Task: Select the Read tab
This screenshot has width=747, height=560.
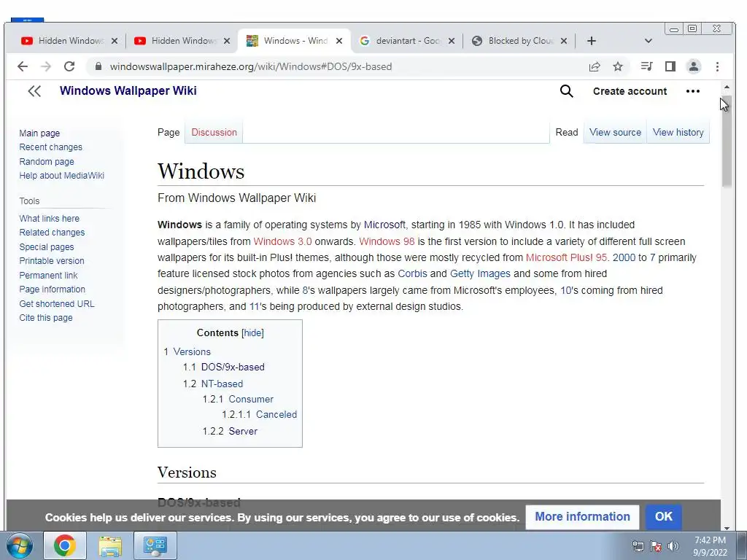Action: (566, 133)
